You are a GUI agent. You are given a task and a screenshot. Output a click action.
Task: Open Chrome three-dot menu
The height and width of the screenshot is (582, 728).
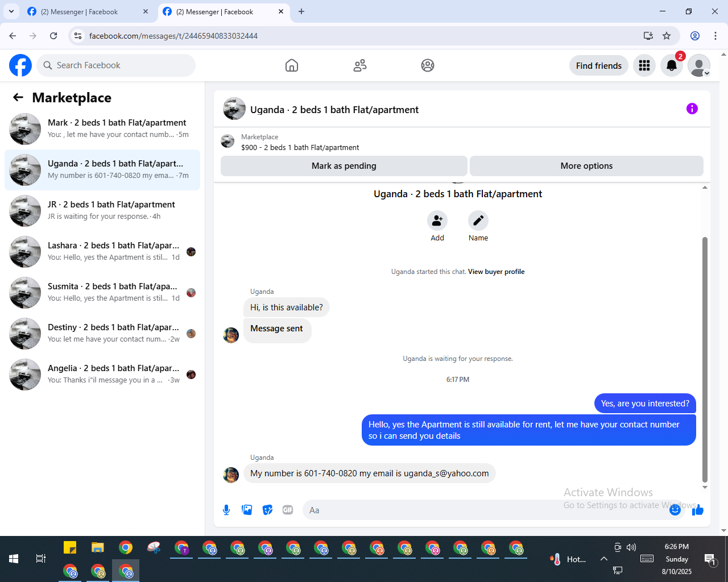pyautogui.click(x=715, y=36)
